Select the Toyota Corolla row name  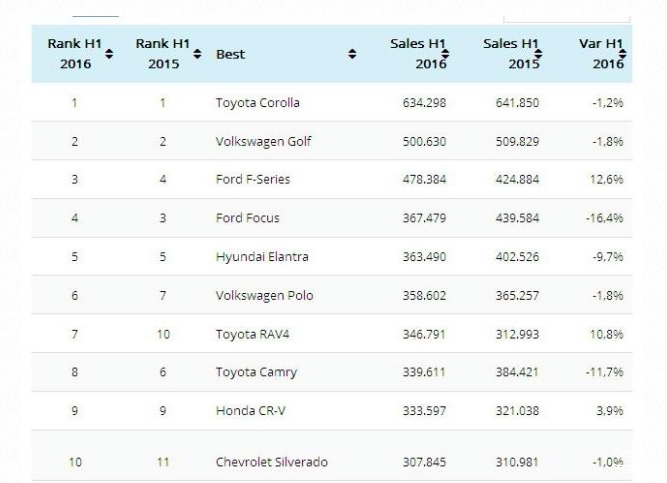coord(257,103)
